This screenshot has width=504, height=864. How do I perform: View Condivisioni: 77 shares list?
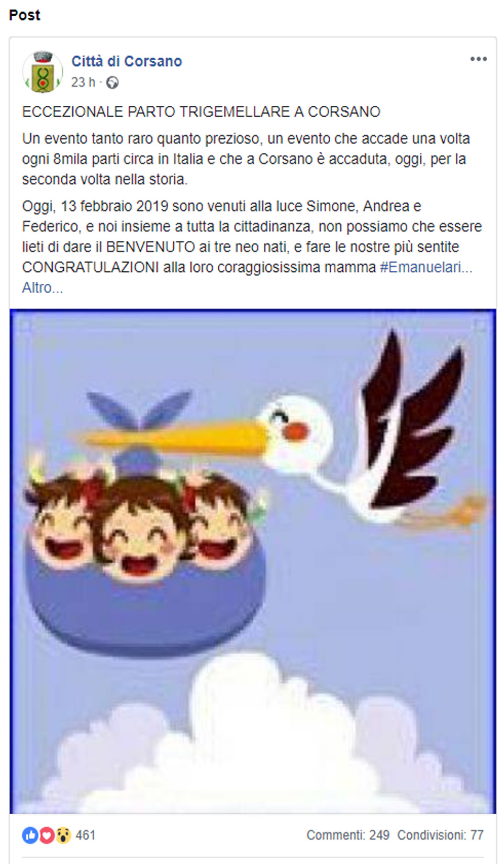440,835
